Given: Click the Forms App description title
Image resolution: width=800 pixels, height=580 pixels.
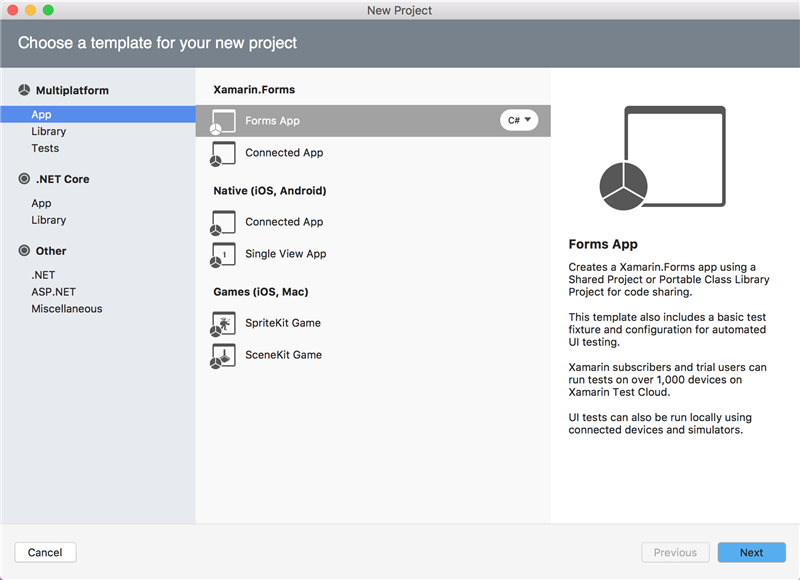Looking at the screenshot, I should click(x=603, y=244).
